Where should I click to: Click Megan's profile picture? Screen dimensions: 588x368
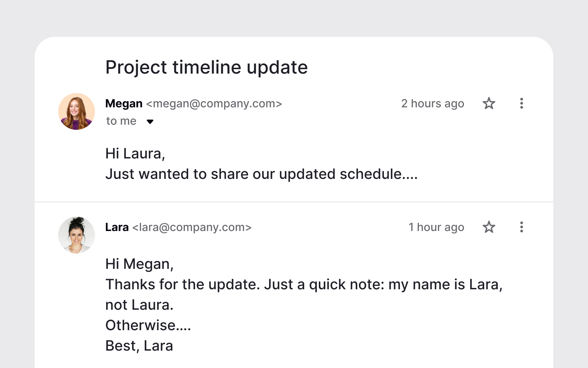(x=77, y=111)
